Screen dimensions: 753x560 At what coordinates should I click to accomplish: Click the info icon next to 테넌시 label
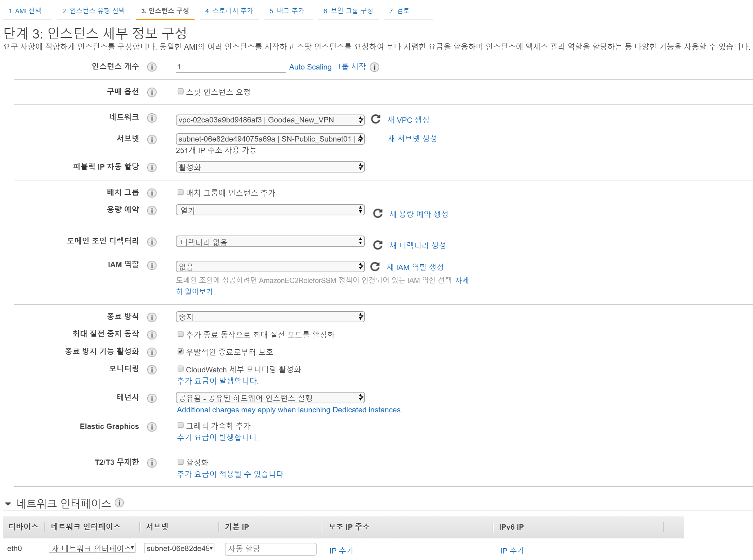152,398
